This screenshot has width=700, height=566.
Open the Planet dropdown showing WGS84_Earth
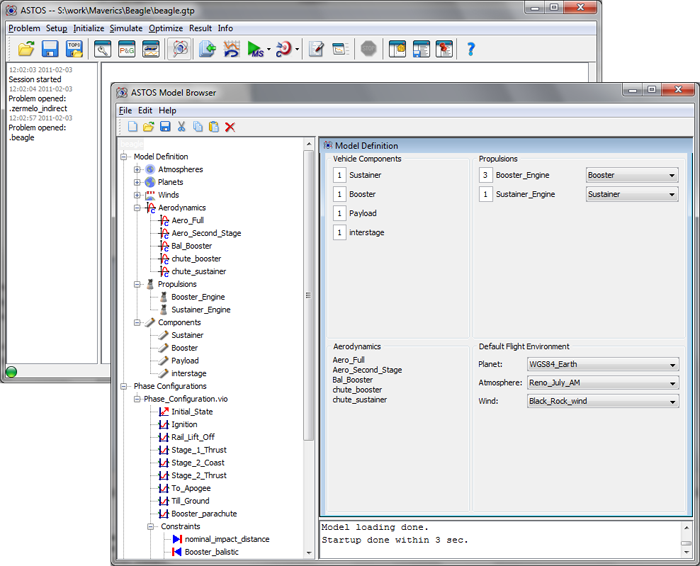tap(603, 365)
